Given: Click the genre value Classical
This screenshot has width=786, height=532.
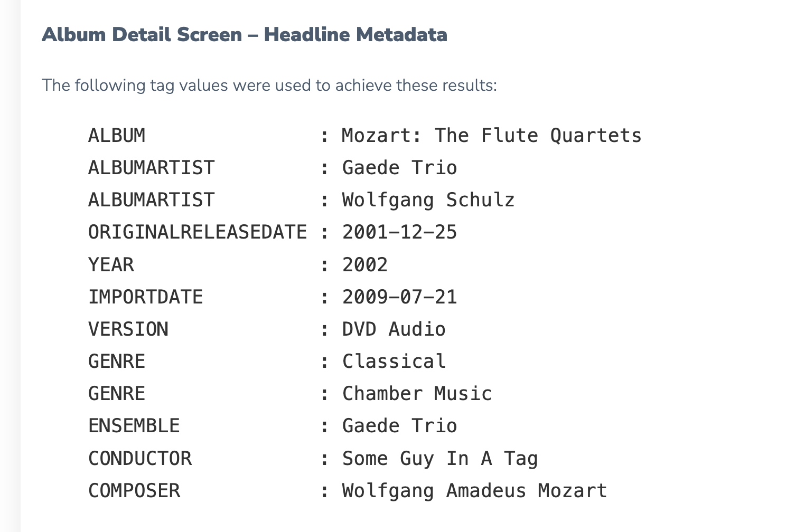Looking at the screenshot, I should coord(394,362).
